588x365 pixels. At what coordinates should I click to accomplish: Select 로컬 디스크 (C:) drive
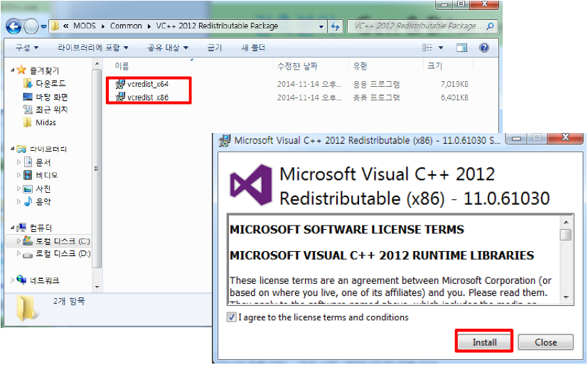[63, 240]
